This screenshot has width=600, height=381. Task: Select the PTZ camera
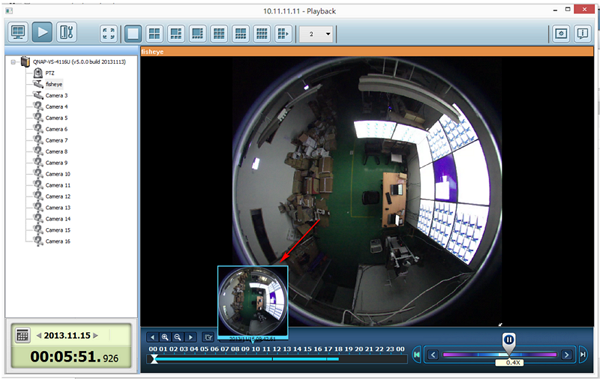coord(50,73)
